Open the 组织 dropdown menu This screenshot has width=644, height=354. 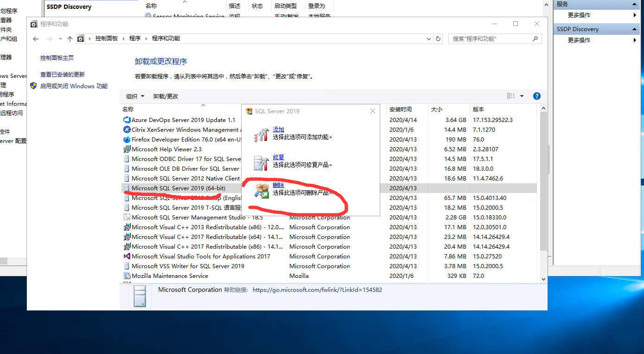[135, 97]
